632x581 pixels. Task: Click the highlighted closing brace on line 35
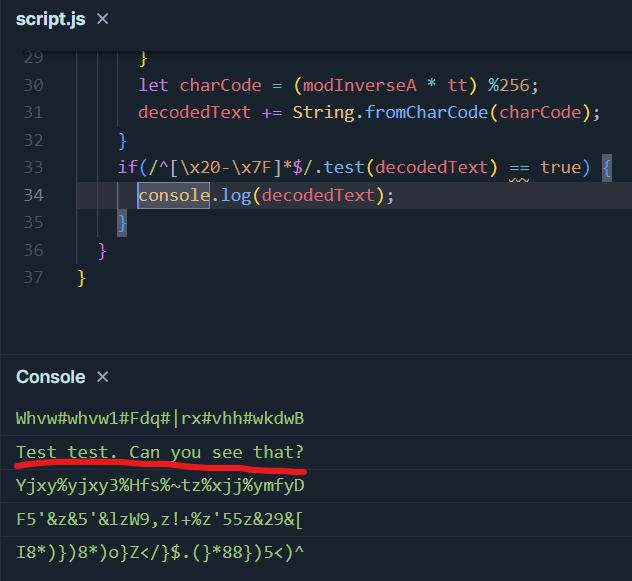pos(122,223)
